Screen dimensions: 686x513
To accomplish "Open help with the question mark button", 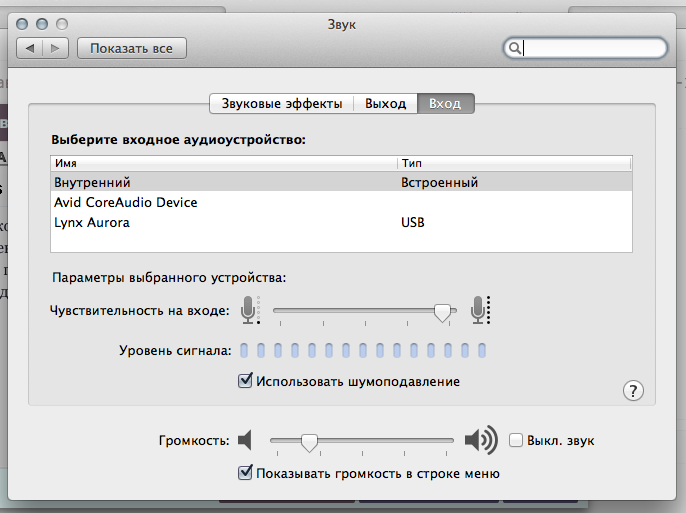I will (633, 391).
